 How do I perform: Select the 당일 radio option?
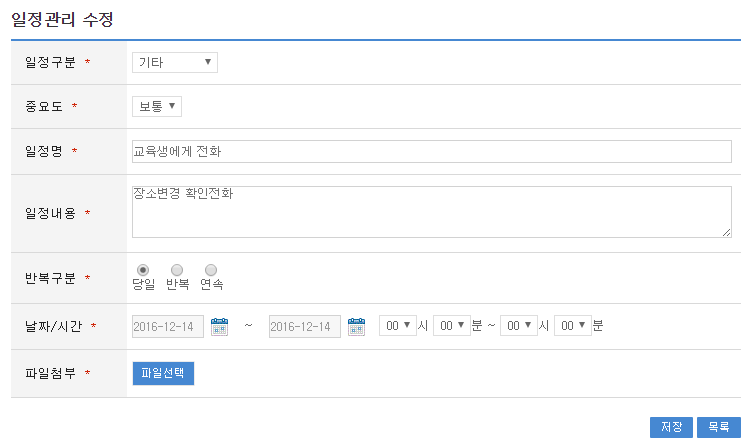coord(143,270)
